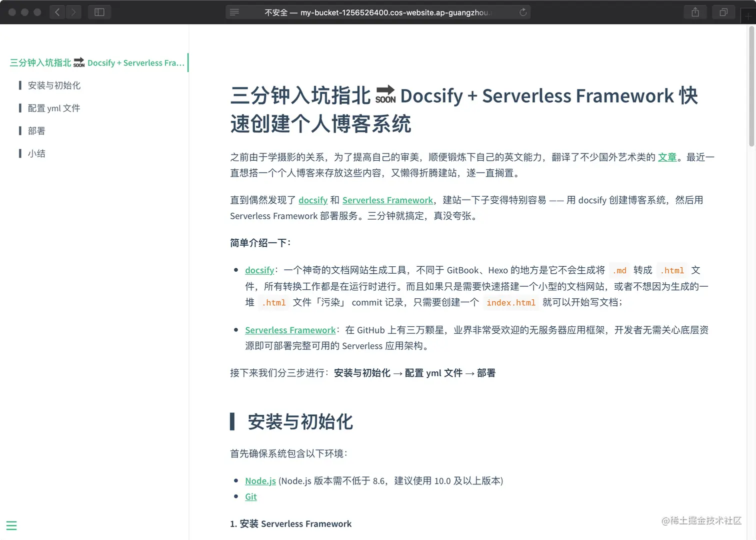
Task: Jump to 配置 yml 文件 in the sidebar
Action: [54, 108]
